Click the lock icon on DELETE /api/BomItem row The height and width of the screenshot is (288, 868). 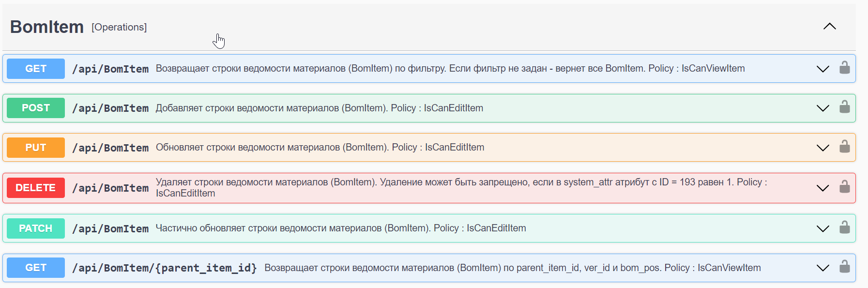coord(844,187)
